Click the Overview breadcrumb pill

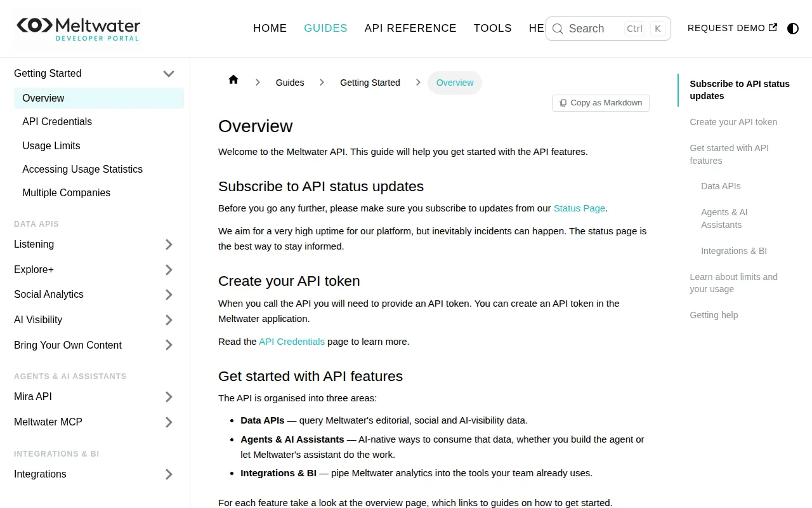(x=455, y=83)
